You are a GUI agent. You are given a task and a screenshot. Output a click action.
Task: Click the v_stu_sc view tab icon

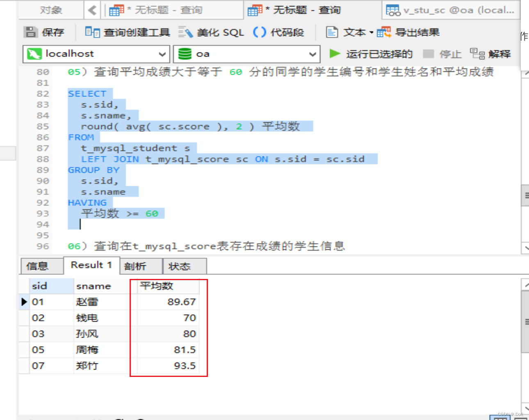tap(393, 10)
